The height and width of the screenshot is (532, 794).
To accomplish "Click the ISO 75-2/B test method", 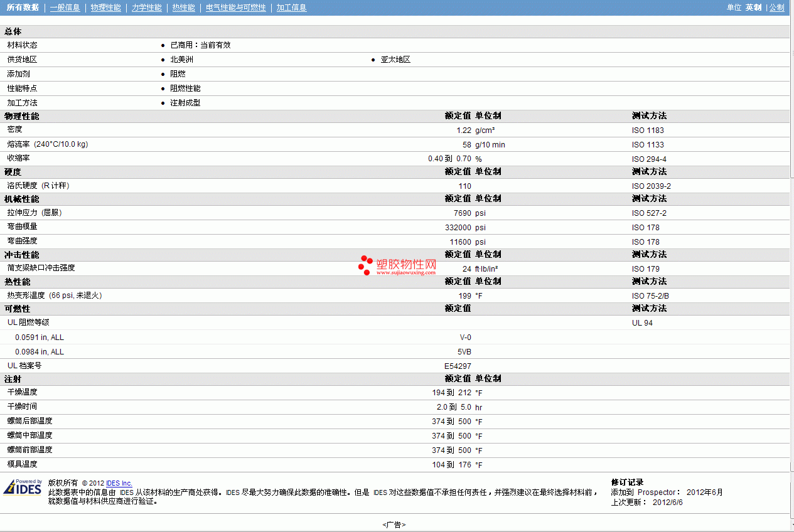I will point(650,296).
